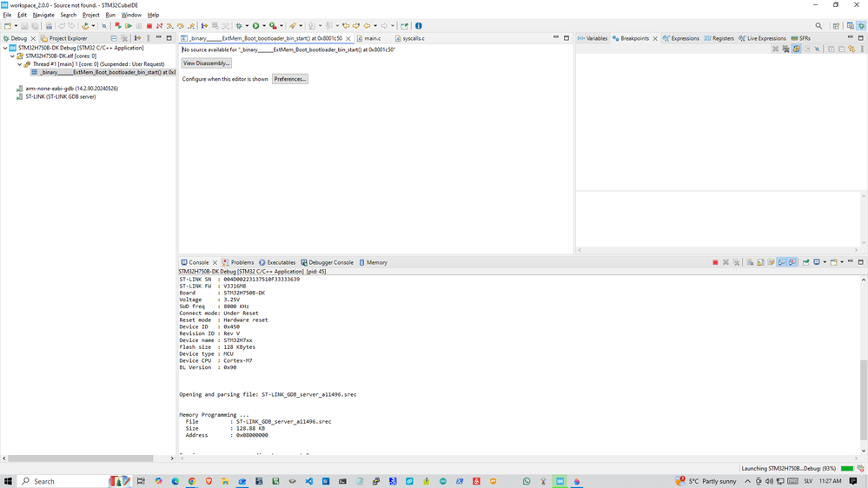Open the Navigate menu
Viewport: 868px width, 488px height.
43,15
